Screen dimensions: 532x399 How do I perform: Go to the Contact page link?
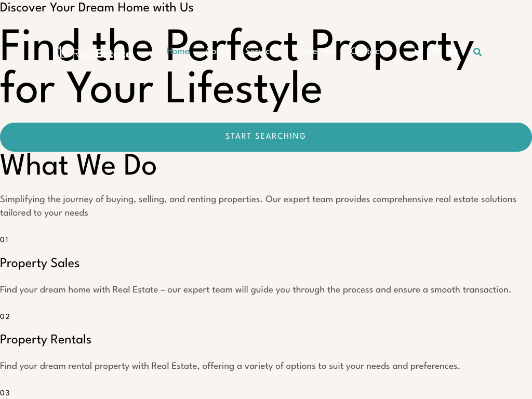[365, 51]
